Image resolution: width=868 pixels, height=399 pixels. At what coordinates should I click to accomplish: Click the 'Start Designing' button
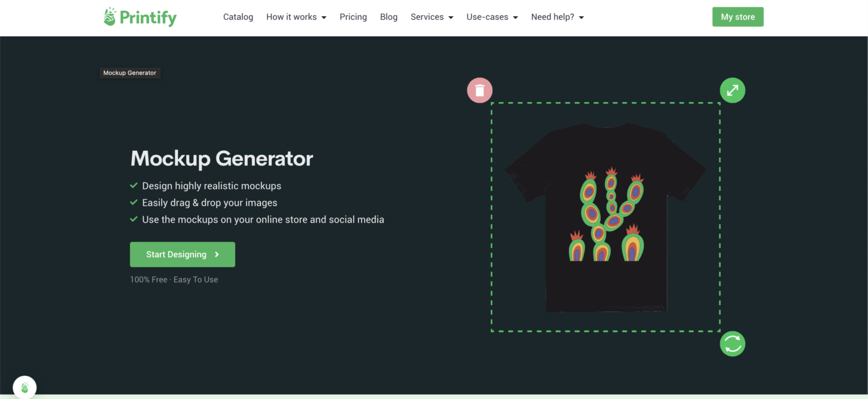point(182,254)
